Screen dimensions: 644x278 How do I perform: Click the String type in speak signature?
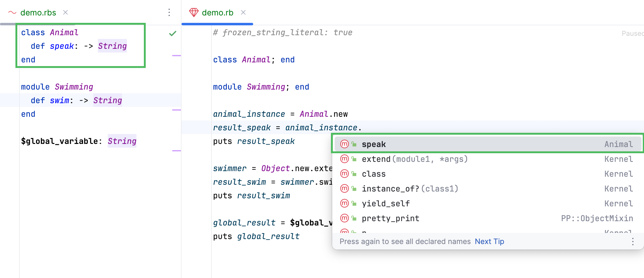[x=112, y=46]
